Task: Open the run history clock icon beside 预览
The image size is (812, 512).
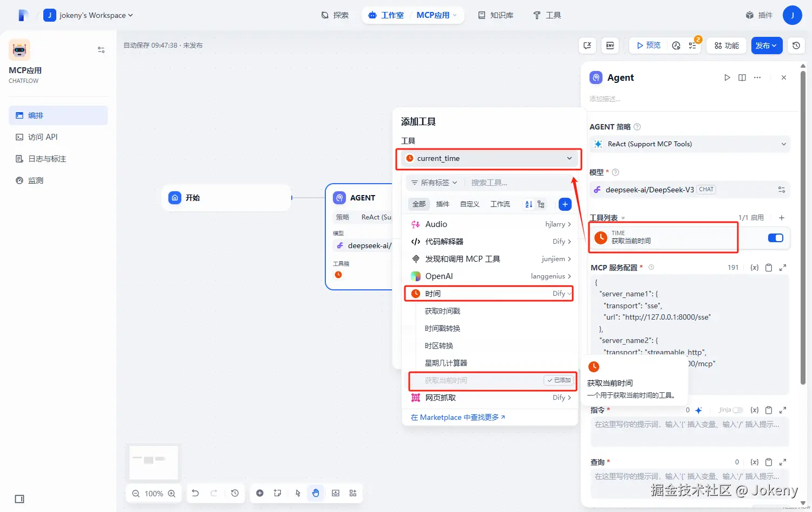Action: pos(676,46)
